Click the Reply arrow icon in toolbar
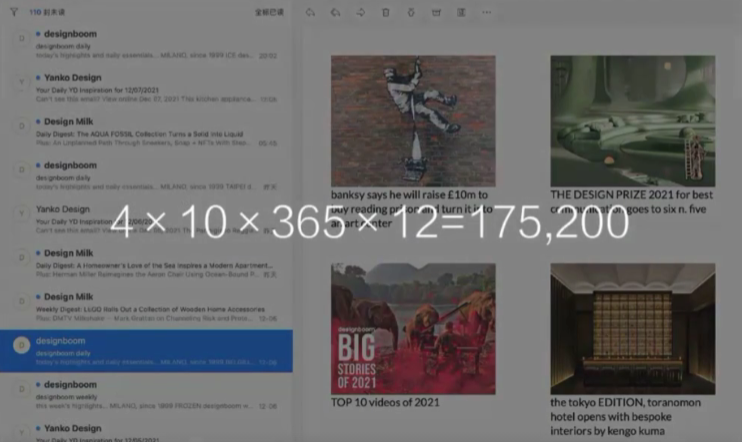The height and width of the screenshot is (442, 742). [x=310, y=12]
